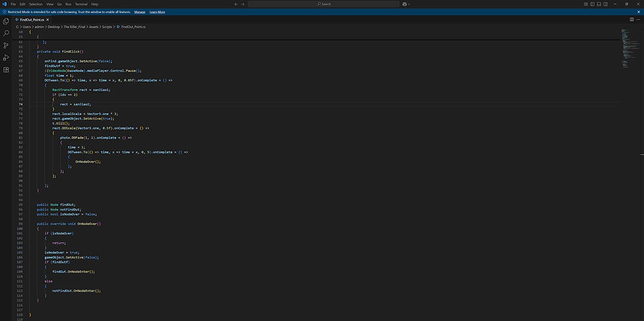Close the FindOut_Point.cs tab
644x321 pixels.
point(47,20)
